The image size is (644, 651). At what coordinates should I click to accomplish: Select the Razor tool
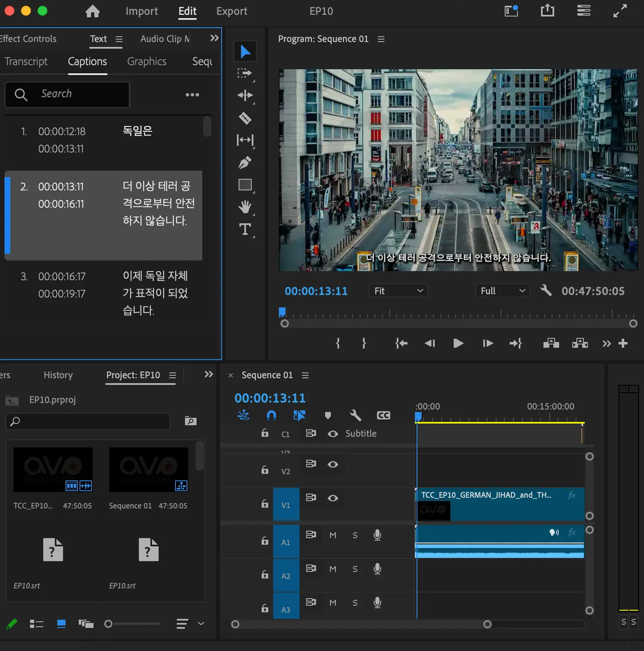pyautogui.click(x=245, y=118)
